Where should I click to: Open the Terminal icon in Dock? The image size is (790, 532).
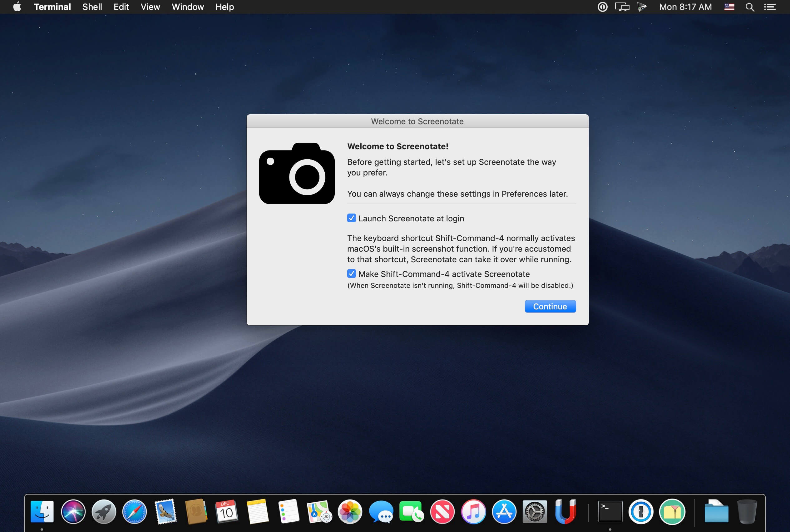point(610,511)
